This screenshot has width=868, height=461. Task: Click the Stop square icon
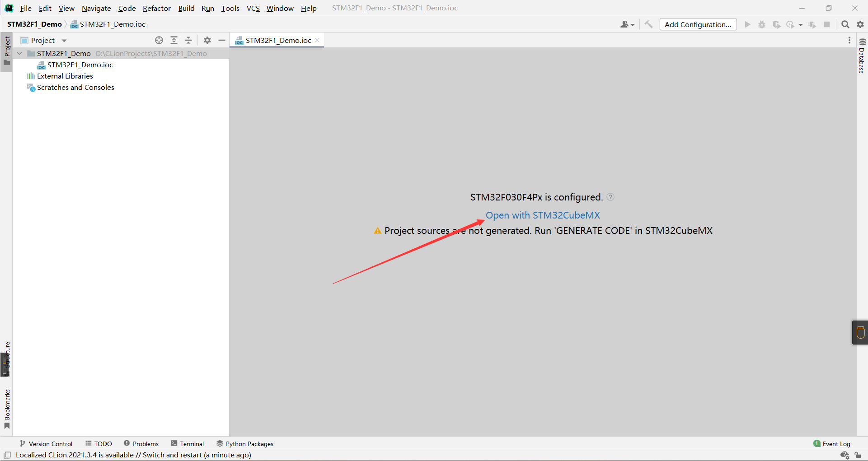click(x=827, y=24)
